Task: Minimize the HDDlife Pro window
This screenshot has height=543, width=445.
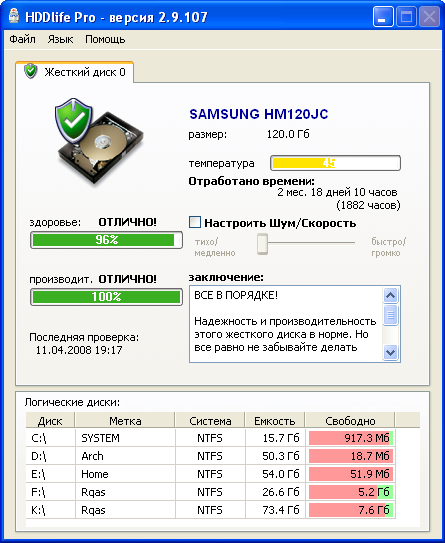Action: point(383,17)
